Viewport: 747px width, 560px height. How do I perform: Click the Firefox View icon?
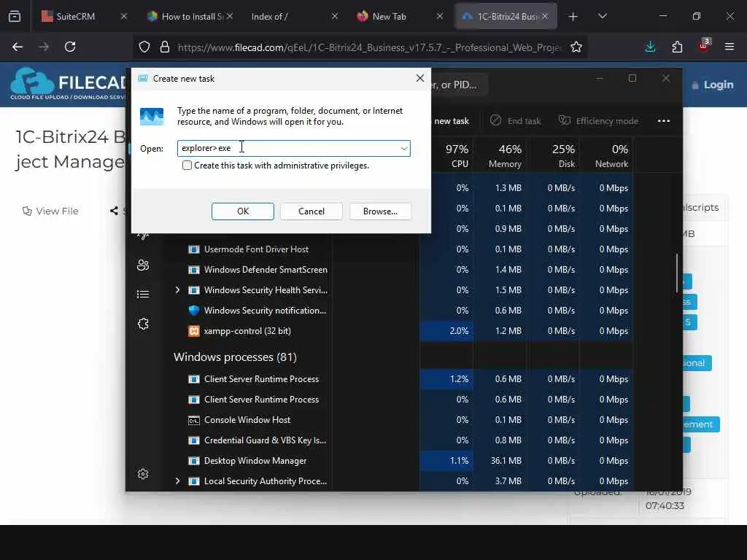(15, 16)
